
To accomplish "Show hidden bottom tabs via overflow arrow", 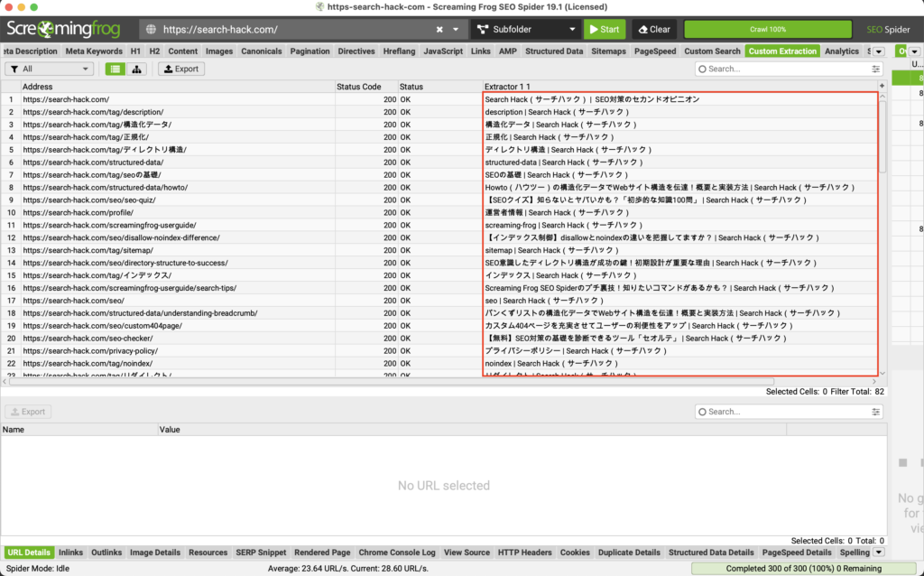I will pos(879,553).
